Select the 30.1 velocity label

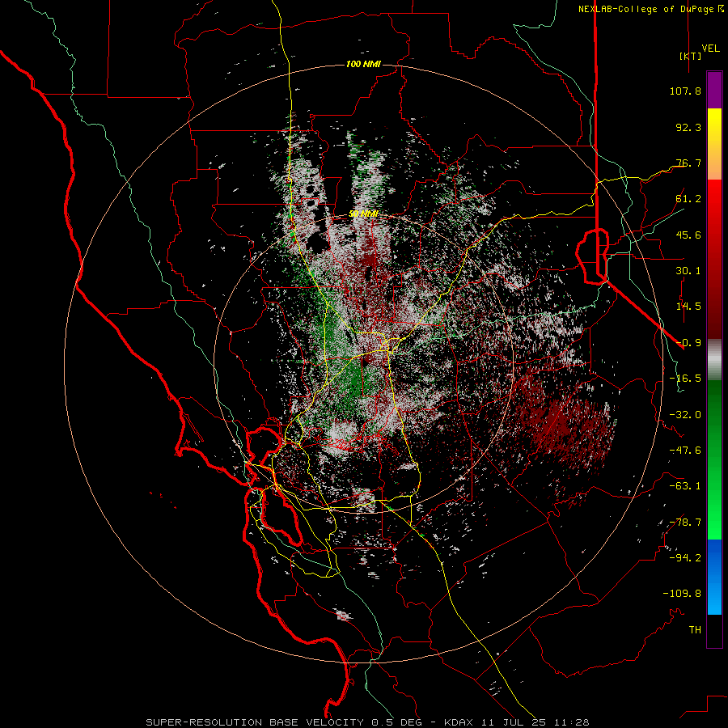688,271
